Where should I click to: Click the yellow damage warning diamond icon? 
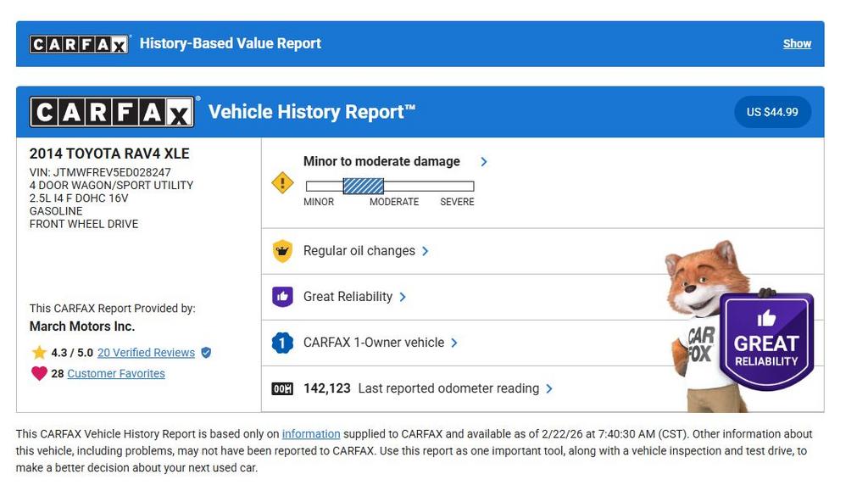pos(282,182)
